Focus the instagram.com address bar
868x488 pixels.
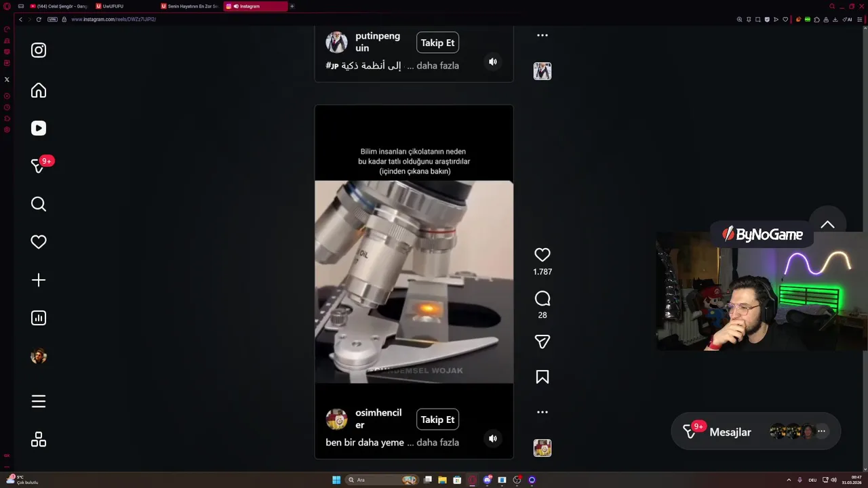393,19
